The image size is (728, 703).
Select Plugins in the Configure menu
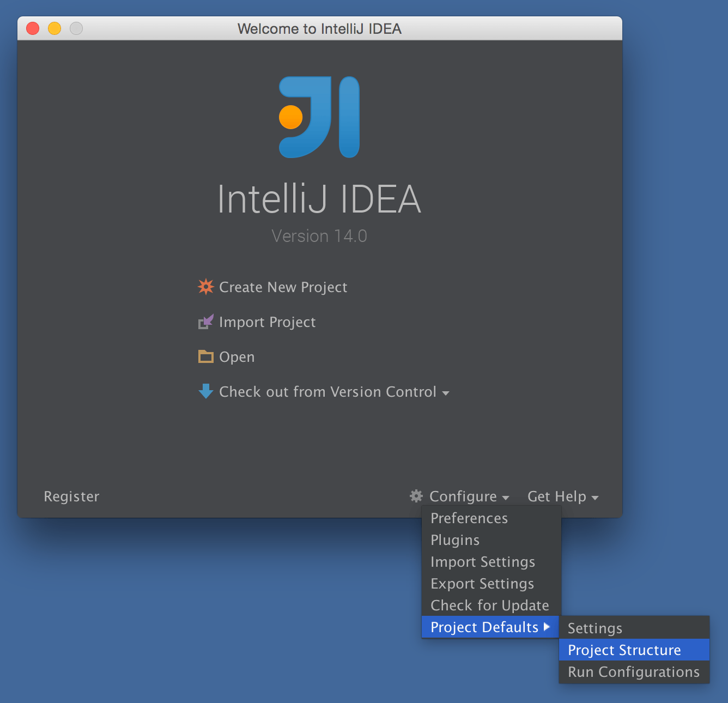click(492, 540)
